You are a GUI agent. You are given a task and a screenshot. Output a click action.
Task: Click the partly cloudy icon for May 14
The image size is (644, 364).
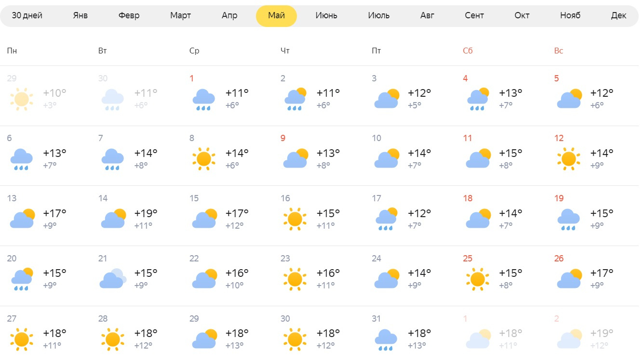tap(113, 219)
